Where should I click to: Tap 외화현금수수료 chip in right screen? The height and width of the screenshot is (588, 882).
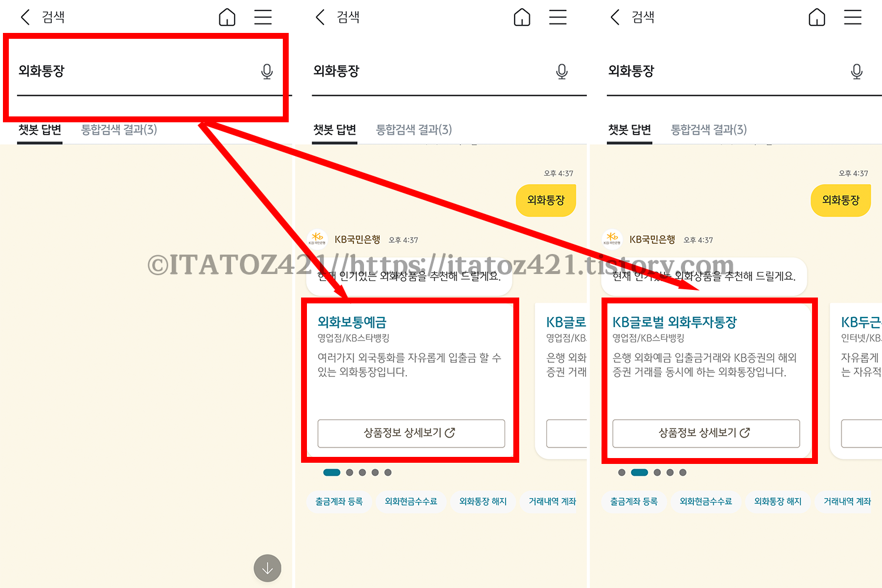[x=706, y=502]
